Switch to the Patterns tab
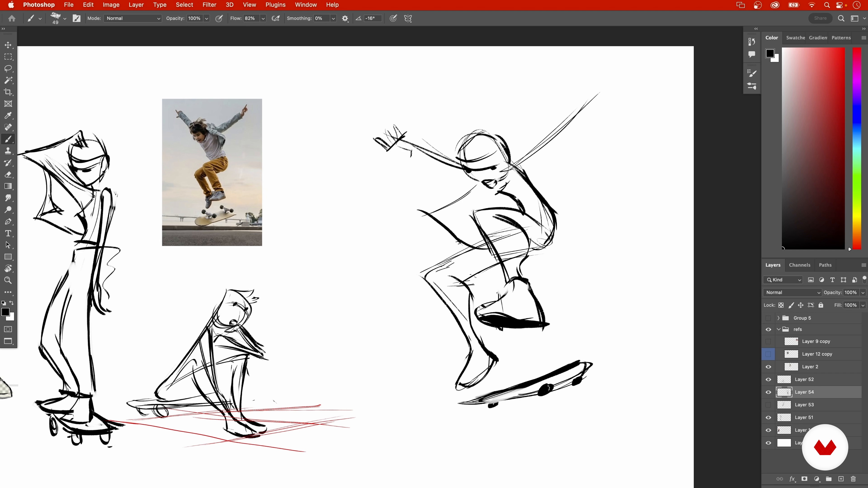The width and height of the screenshot is (868, 488). [841, 38]
